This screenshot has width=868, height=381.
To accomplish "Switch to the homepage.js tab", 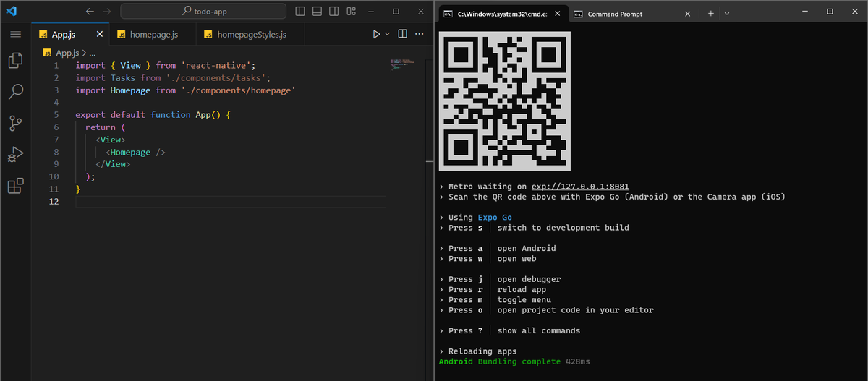I will pyautogui.click(x=154, y=34).
